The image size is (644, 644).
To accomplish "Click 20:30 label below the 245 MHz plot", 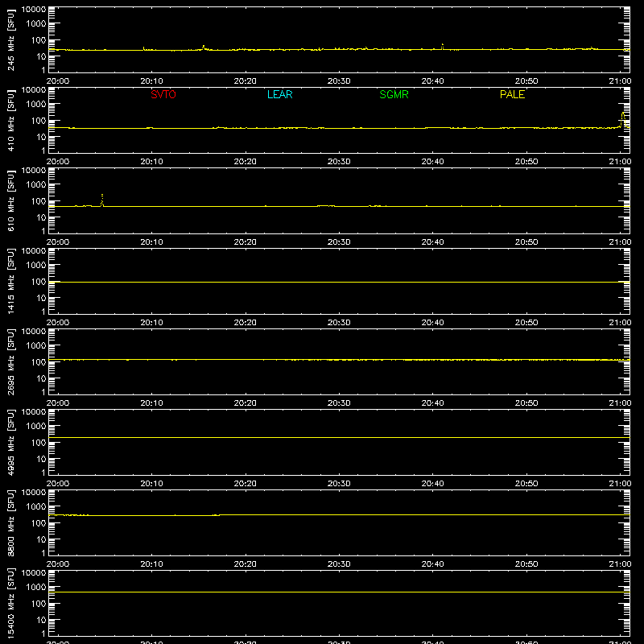I will click(x=339, y=81).
